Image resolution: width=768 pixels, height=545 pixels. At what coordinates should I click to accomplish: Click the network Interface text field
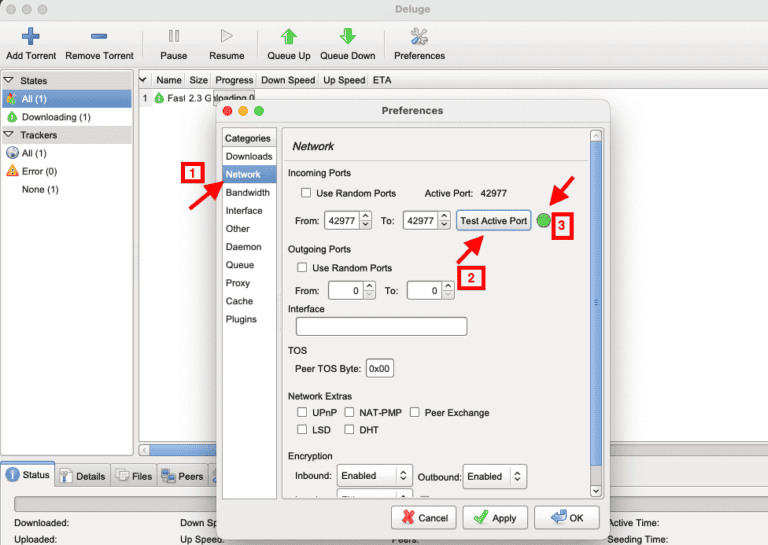coord(382,326)
